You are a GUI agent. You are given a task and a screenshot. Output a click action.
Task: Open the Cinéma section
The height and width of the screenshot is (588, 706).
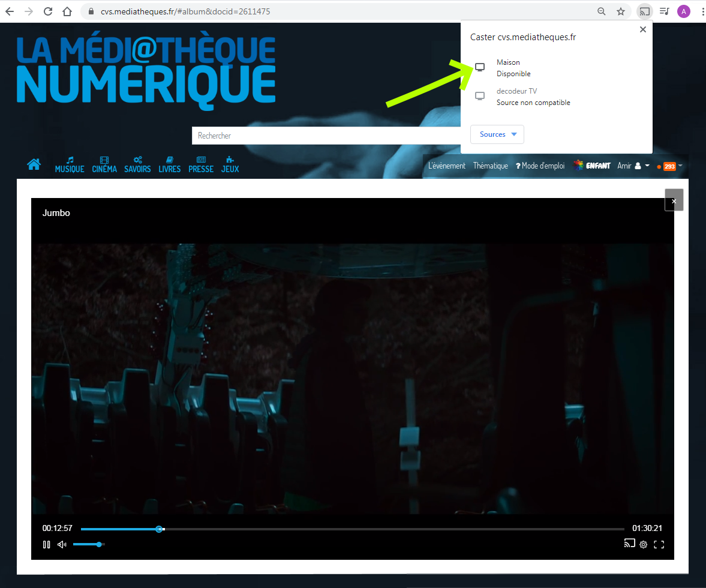pyautogui.click(x=104, y=165)
